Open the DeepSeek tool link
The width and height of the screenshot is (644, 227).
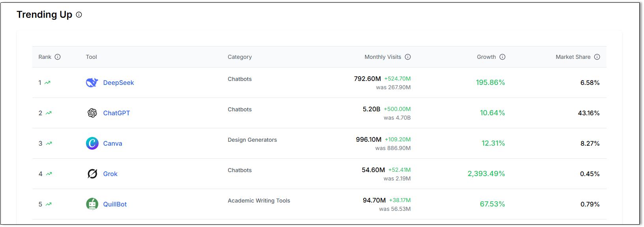point(118,83)
